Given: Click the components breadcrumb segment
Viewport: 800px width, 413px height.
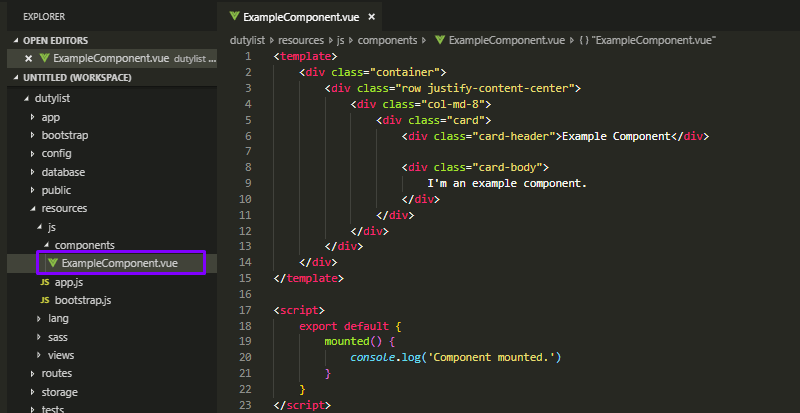Looking at the screenshot, I should [x=387, y=40].
